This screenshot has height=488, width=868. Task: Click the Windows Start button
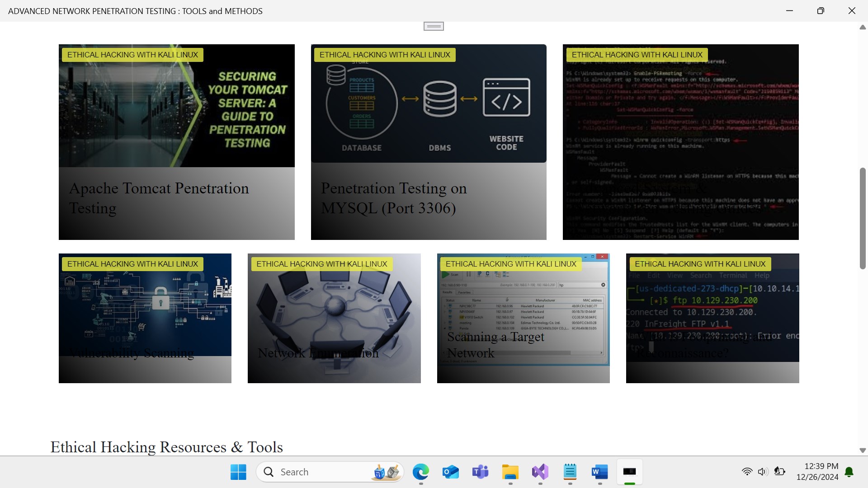(x=238, y=472)
